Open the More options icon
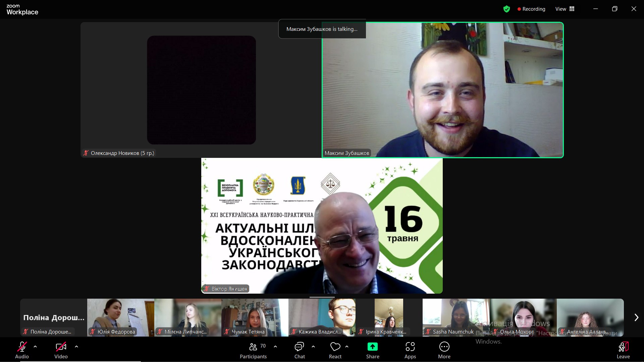Viewport: 644px width, 362px height. [x=444, y=347]
